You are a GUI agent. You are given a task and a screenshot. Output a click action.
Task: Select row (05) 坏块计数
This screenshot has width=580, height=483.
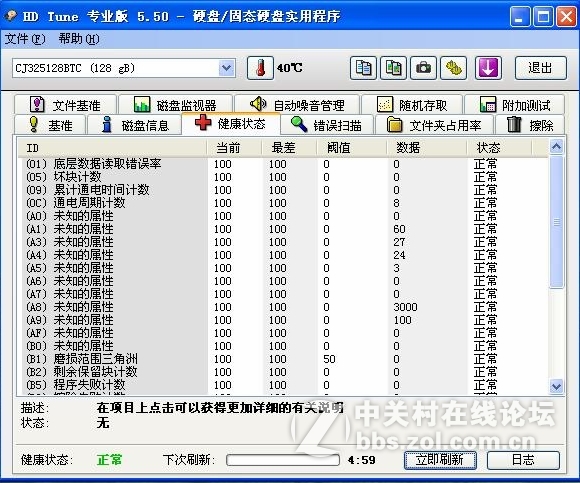click(x=283, y=177)
